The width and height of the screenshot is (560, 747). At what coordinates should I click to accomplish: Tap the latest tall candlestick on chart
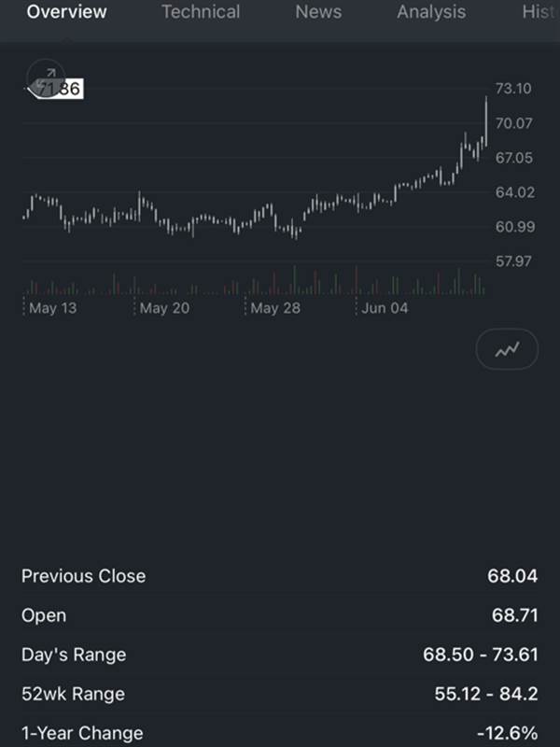click(x=485, y=121)
